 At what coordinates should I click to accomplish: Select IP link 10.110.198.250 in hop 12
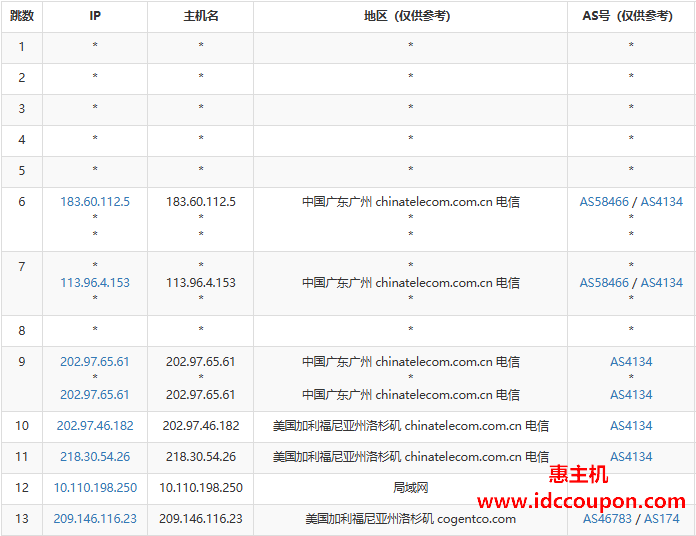coord(95,488)
